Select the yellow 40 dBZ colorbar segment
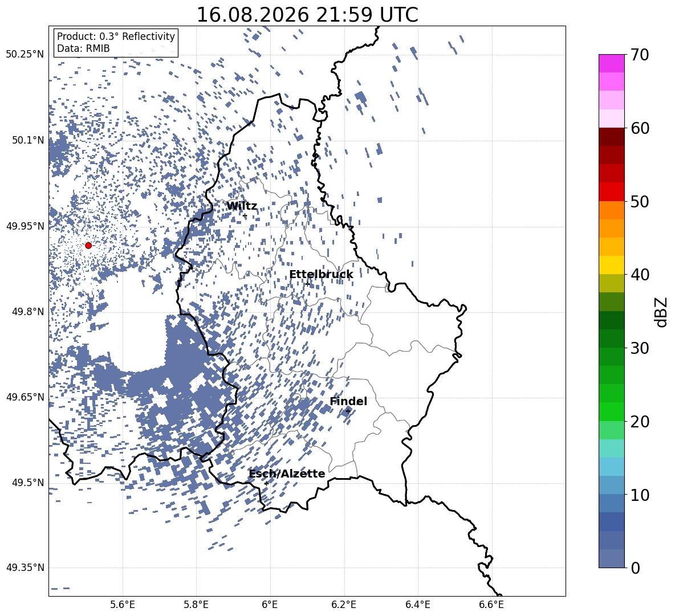The image size is (675, 616). click(611, 265)
